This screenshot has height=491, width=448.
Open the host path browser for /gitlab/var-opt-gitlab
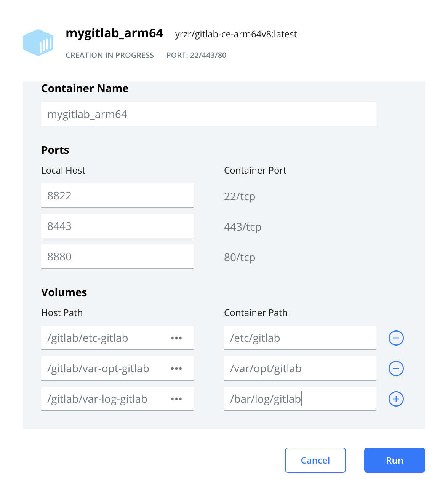(x=176, y=368)
